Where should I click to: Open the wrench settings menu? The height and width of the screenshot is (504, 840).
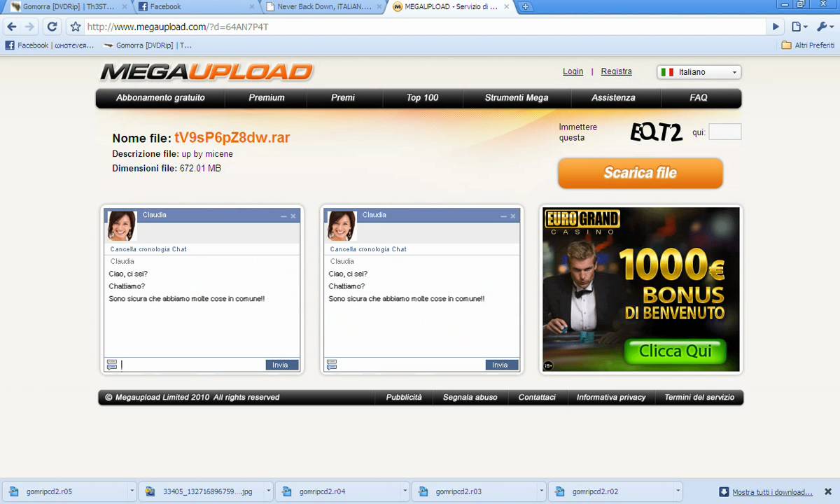826,27
